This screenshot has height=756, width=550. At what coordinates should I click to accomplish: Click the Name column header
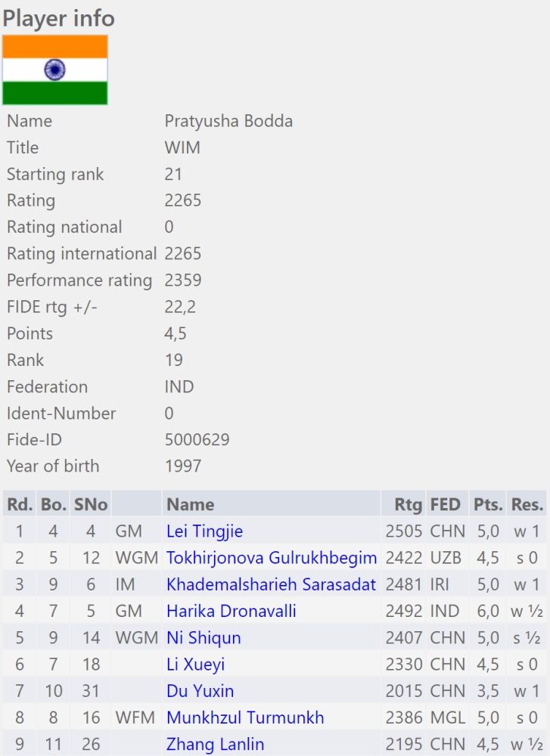pyautogui.click(x=190, y=504)
